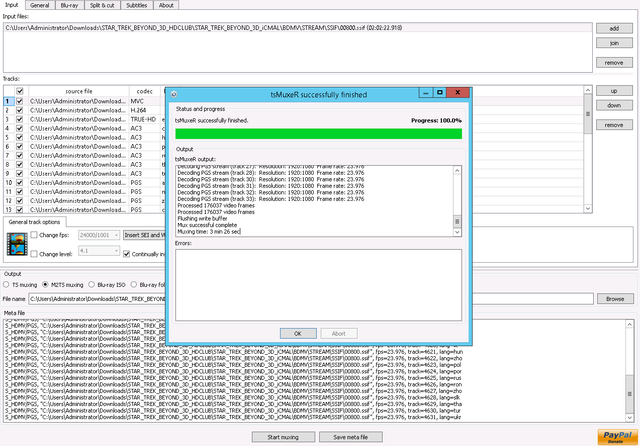Switch to the Subtitles tab

pyautogui.click(x=136, y=5)
